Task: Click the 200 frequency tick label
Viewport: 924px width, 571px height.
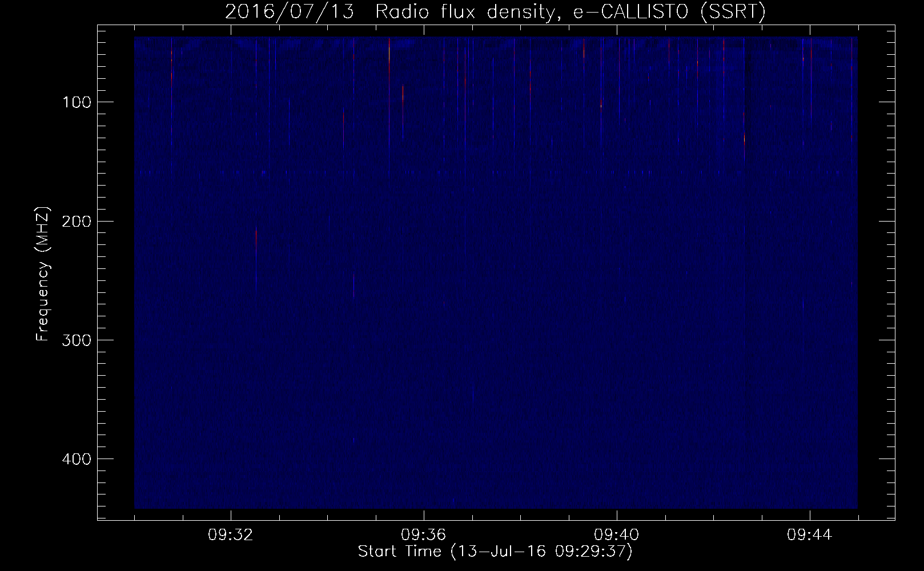Action: (x=77, y=221)
